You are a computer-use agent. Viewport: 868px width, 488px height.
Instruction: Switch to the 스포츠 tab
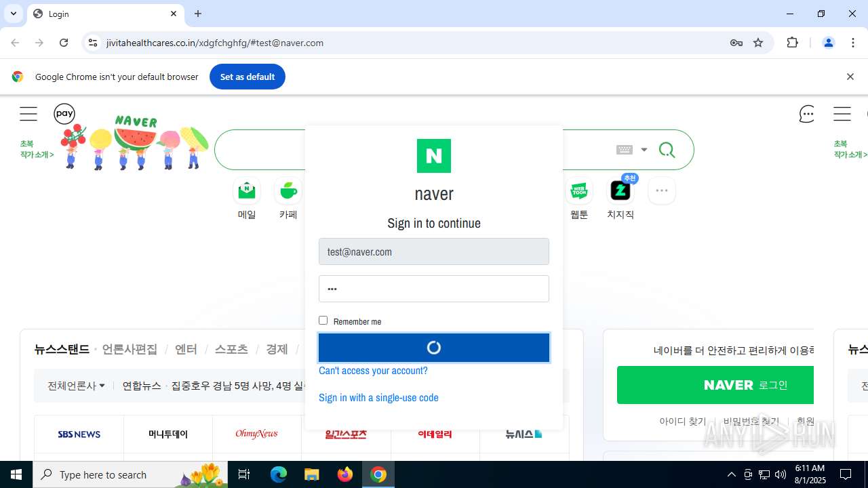point(231,350)
